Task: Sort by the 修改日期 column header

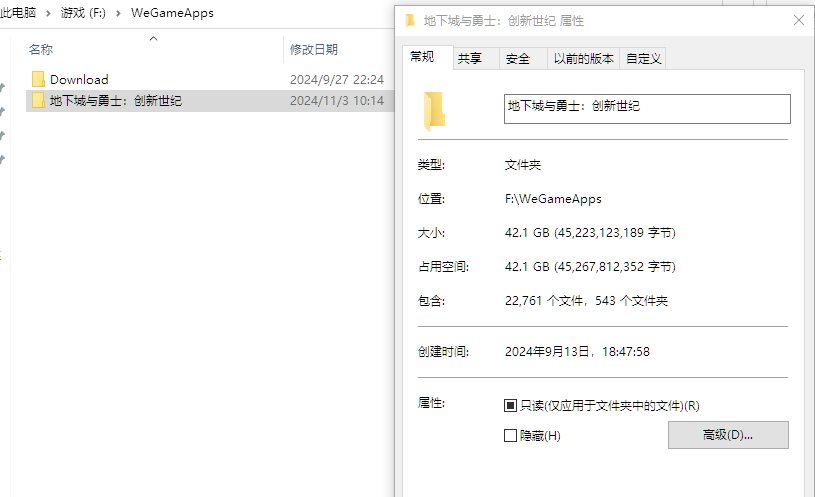Action: [x=314, y=49]
